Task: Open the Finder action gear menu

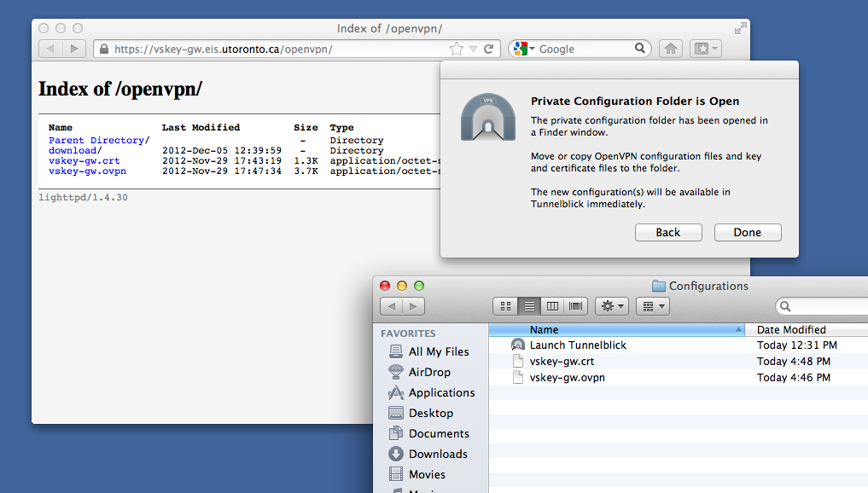Action: [x=612, y=306]
